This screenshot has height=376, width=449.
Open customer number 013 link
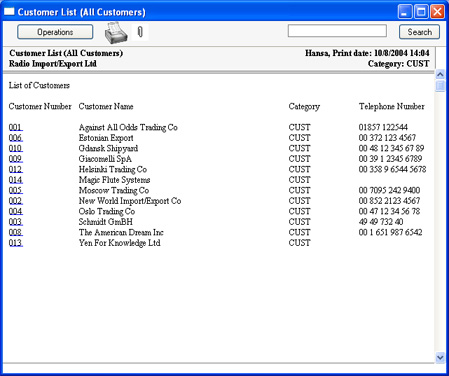tap(16, 243)
